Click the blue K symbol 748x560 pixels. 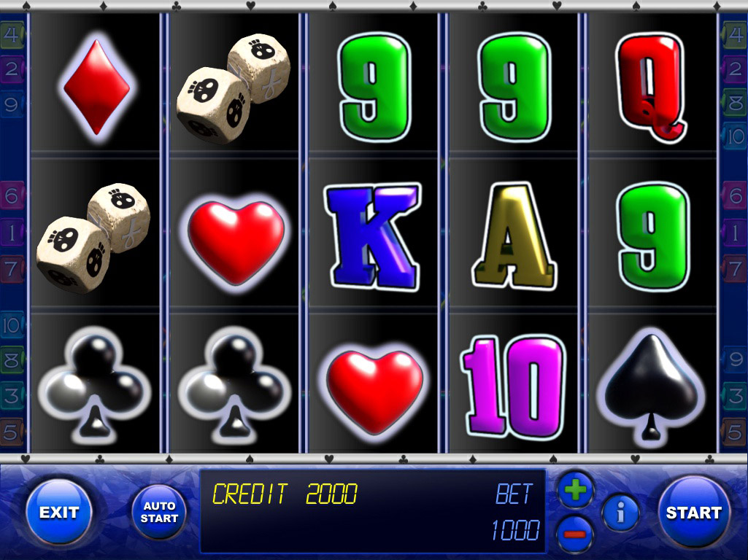point(373,236)
